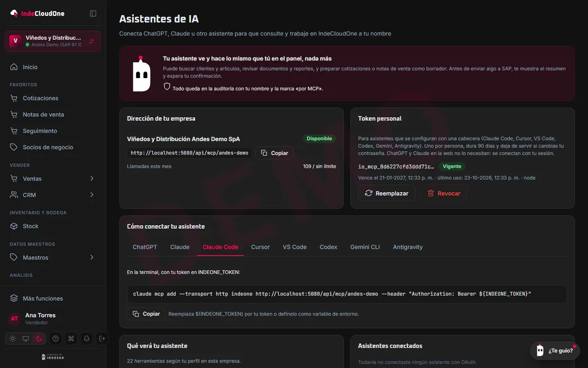Open the Gemini CLI tab

pos(365,247)
